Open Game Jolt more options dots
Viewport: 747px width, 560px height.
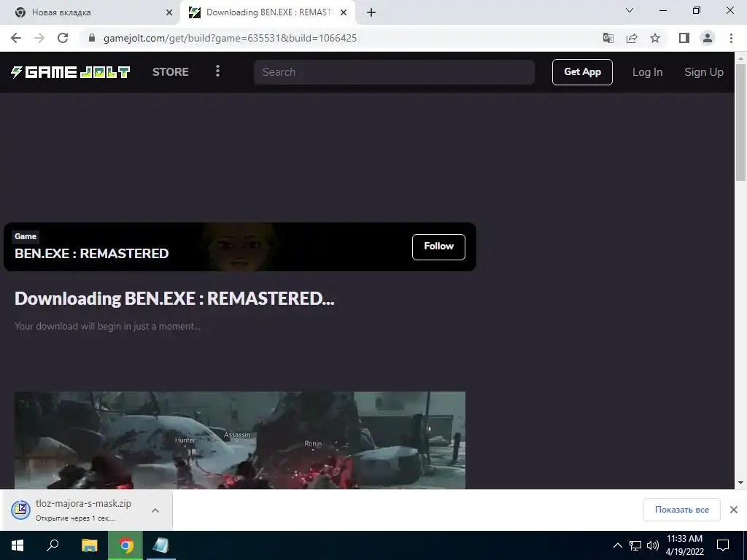(x=217, y=71)
